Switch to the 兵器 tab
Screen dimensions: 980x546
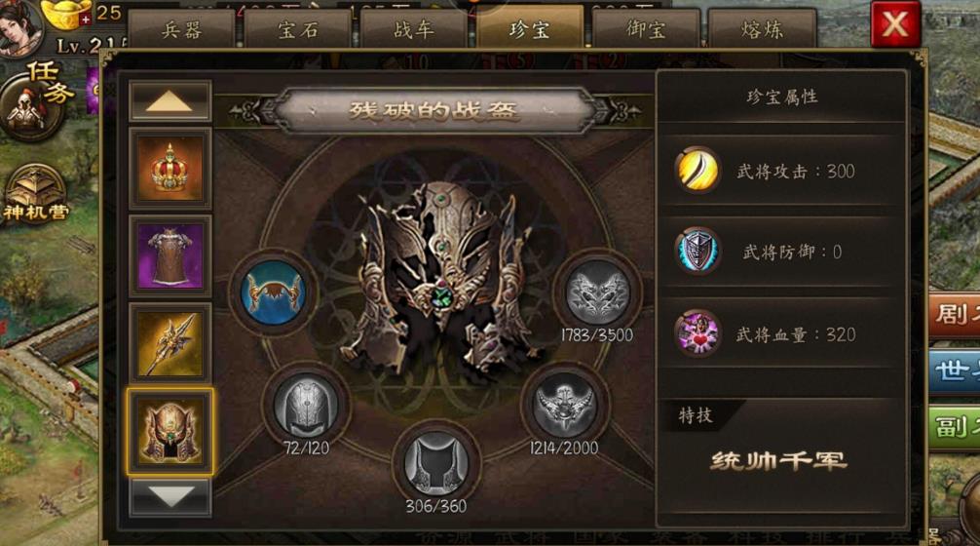(x=181, y=29)
